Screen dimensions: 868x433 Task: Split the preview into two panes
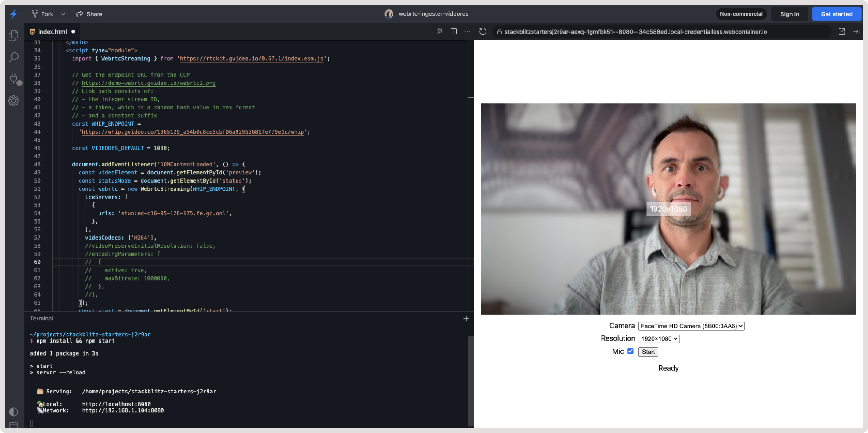454,31
